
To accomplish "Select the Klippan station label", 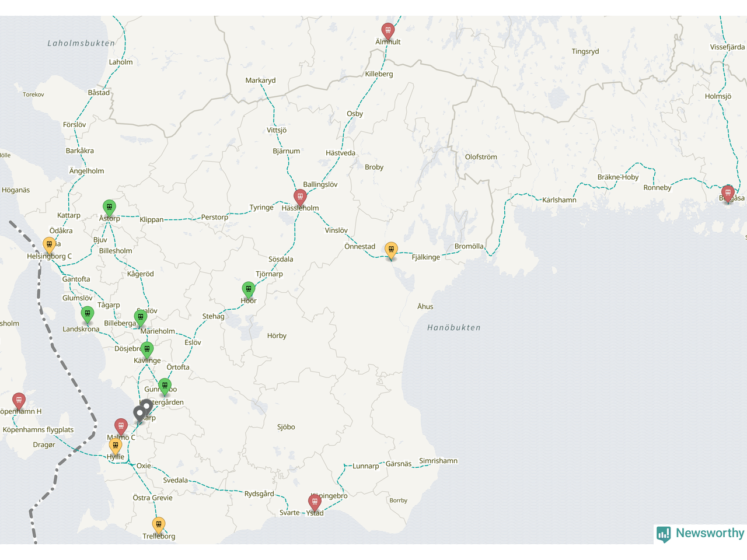I will point(152,219).
